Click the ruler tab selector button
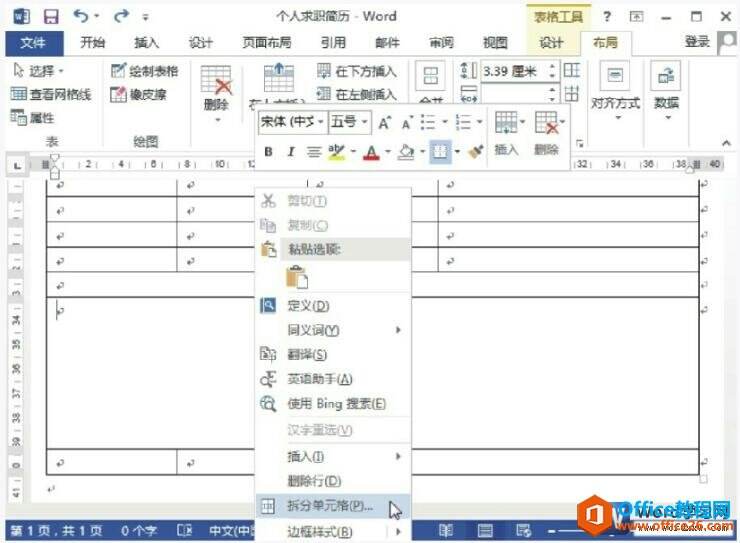This screenshot has width=740, height=543. point(17,166)
